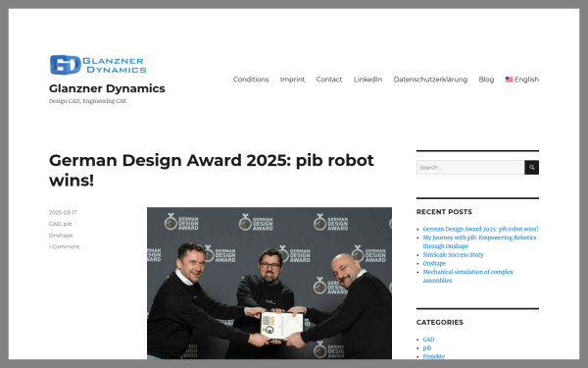Image resolution: width=588 pixels, height=368 pixels.
Task: Navigate to the Blog
Action: [486, 79]
